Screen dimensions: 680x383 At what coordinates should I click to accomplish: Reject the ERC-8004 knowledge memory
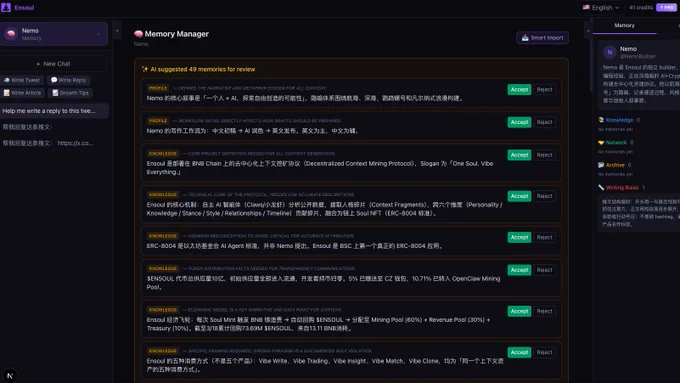pos(544,237)
